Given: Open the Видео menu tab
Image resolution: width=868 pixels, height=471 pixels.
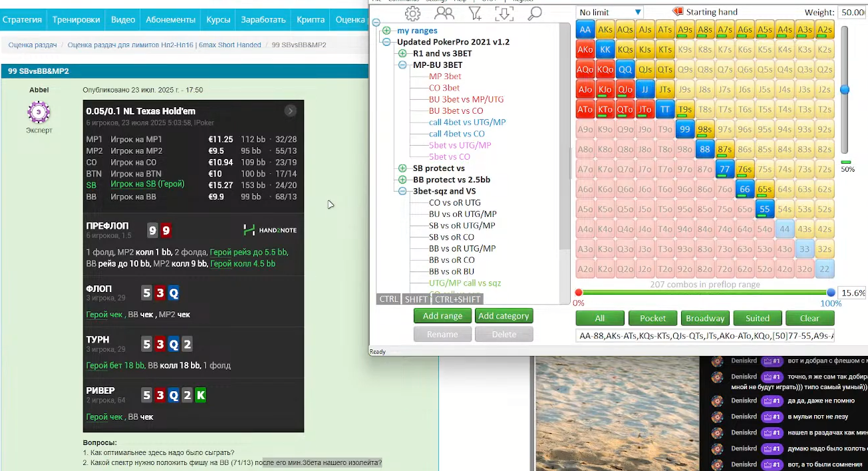Looking at the screenshot, I should pos(123,19).
